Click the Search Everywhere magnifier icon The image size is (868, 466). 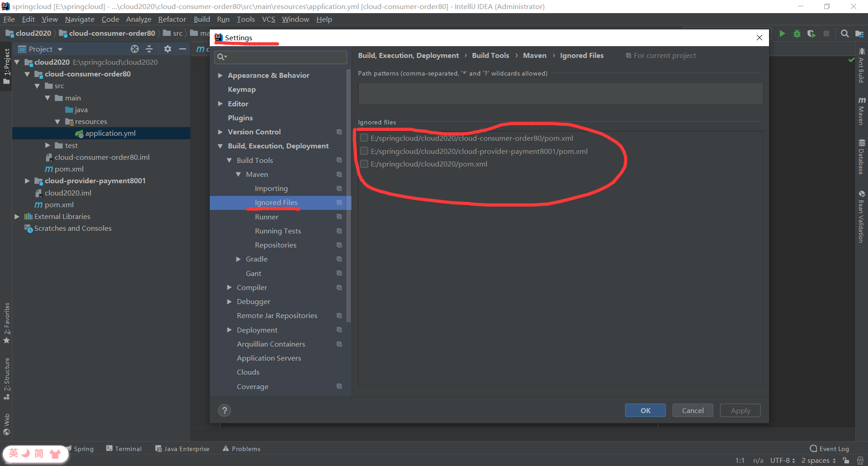(844, 33)
